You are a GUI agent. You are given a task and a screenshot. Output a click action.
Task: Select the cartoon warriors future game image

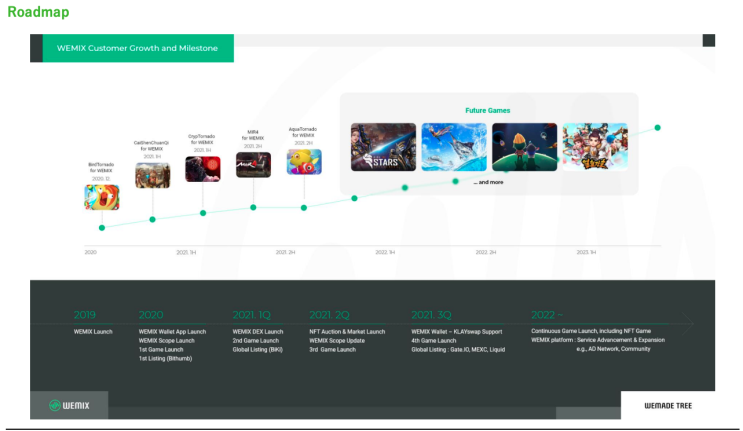coord(595,147)
